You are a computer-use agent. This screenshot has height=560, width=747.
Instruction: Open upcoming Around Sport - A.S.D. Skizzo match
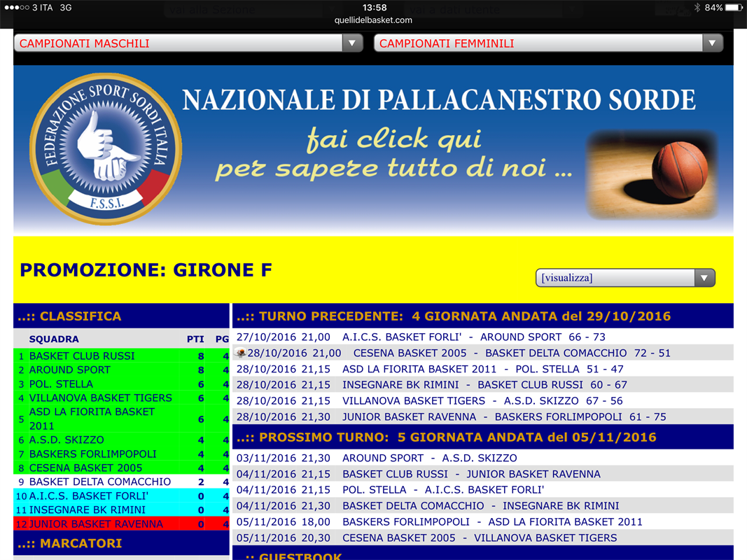click(x=482, y=458)
